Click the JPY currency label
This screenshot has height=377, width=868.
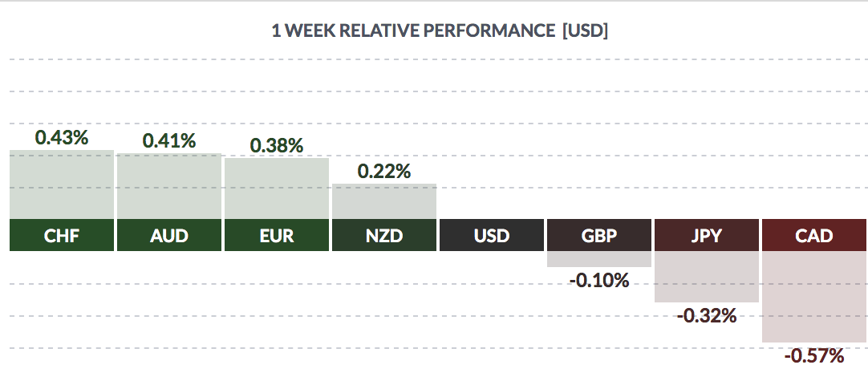pos(707,236)
